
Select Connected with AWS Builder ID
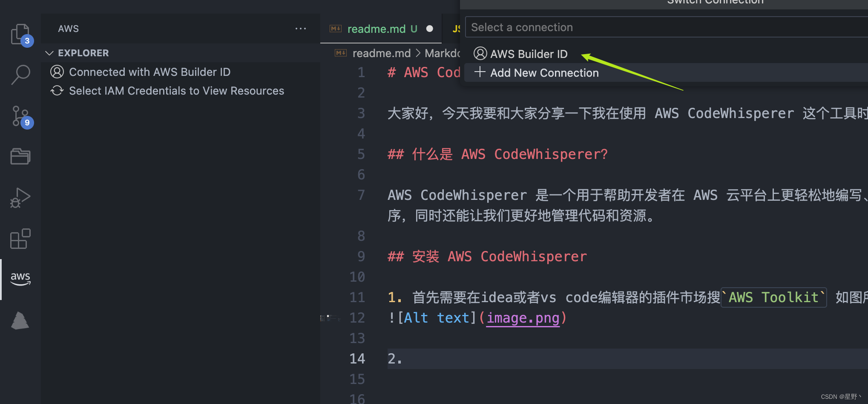click(x=181, y=72)
